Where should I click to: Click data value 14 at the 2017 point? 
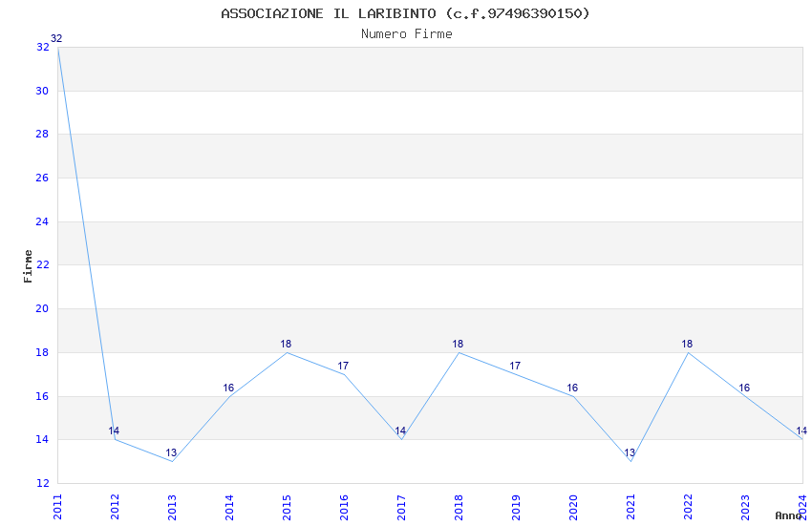point(400,430)
